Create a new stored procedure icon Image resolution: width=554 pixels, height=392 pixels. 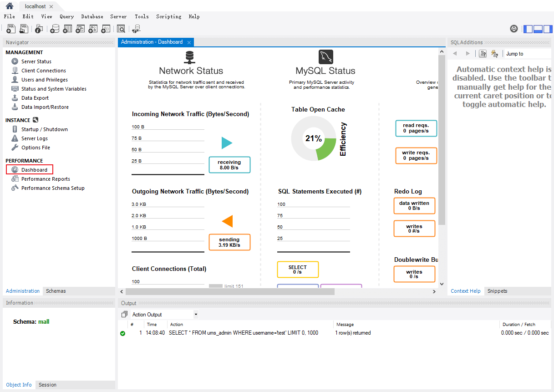tap(93, 29)
